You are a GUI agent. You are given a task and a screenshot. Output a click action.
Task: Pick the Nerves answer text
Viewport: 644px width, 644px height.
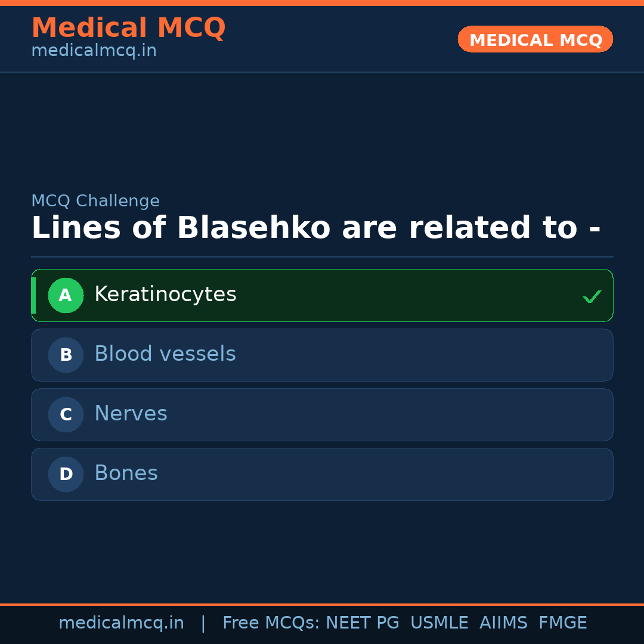point(131,414)
